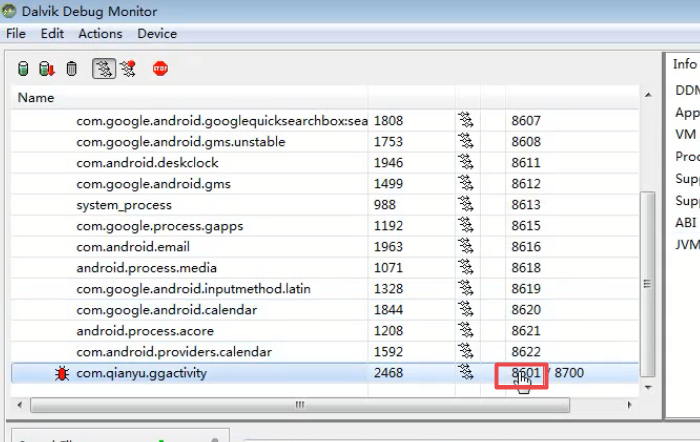The height and width of the screenshot is (442, 700).
Task: Select the com.android.deskclock process
Action: click(147, 163)
